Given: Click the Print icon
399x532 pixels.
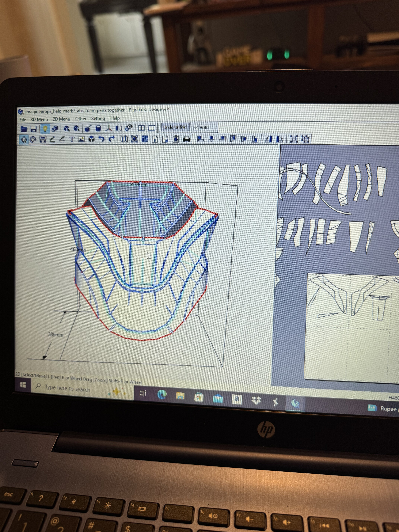Looking at the screenshot, I should coord(187,139).
